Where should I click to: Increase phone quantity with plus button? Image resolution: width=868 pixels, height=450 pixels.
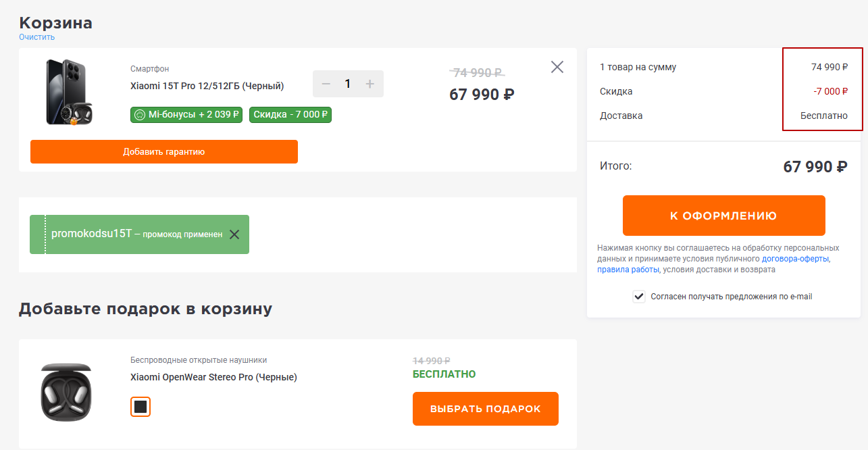coord(369,84)
